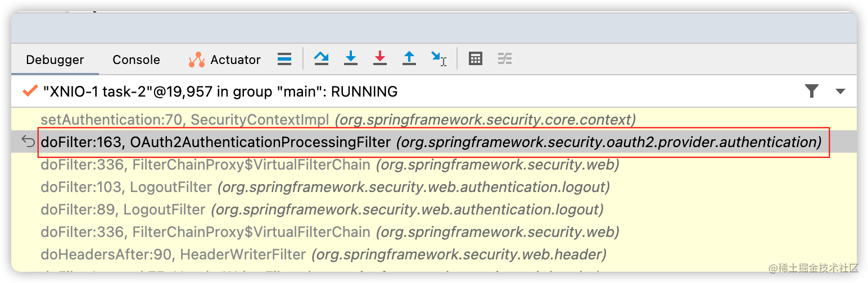The image size is (868, 283).
Task: Expand the thread selector dropdown arrow
Action: point(840,92)
